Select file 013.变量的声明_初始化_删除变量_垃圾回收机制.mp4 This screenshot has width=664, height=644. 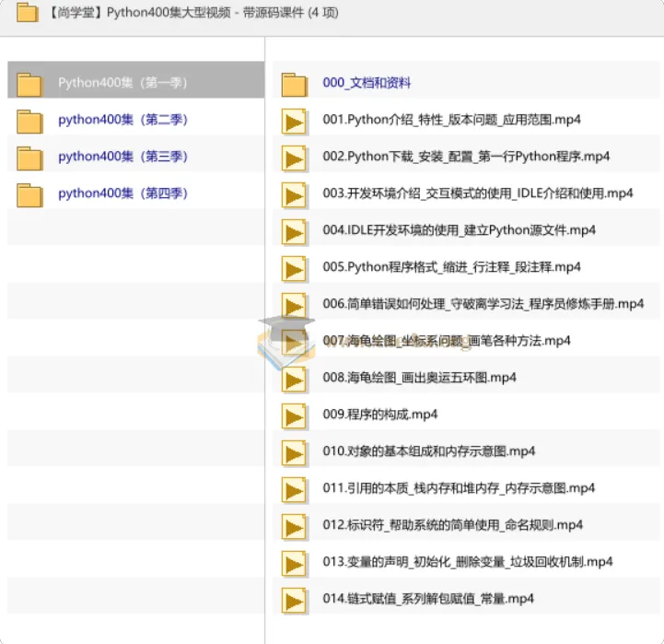(468, 562)
